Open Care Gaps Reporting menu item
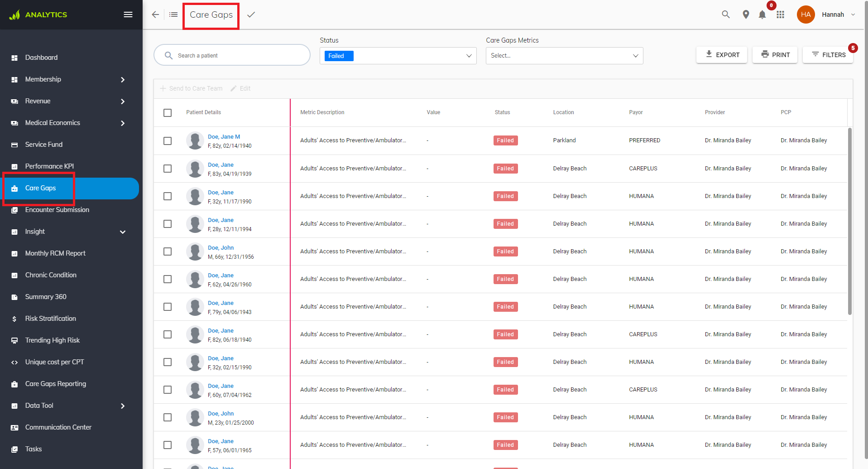 tap(56, 384)
